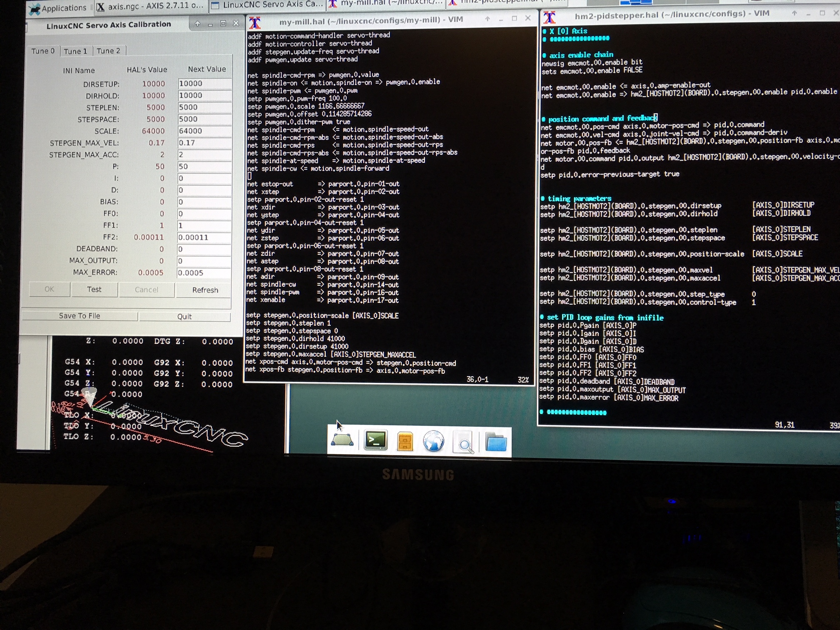The height and width of the screenshot is (630, 840).
Task: Open the file manager cabinet dock icon
Action: [x=405, y=442]
